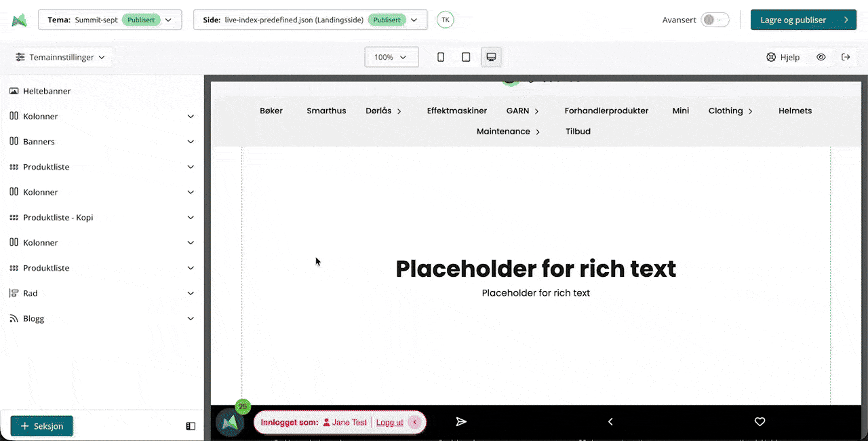This screenshot has width=868, height=441.
Task: Open Dørlås menu item
Action: [383, 111]
